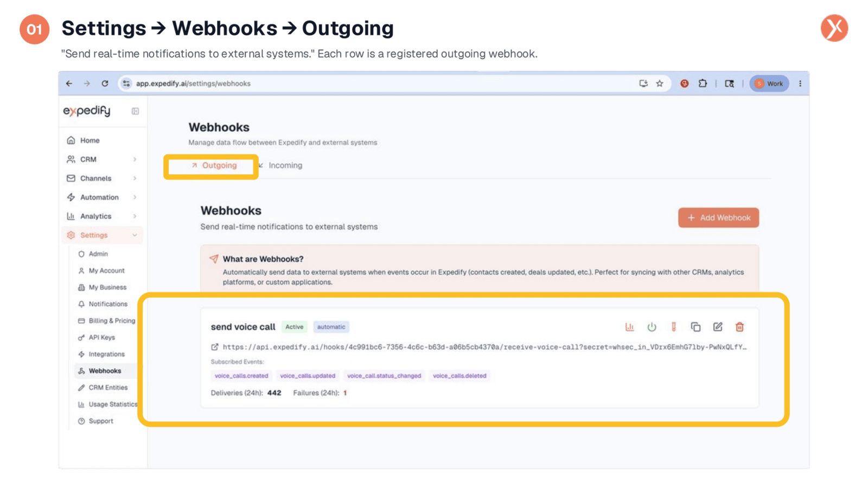Viewport: 868px width, 488px height.
Task: Click the receive-voice-call webhook URL
Action: [x=484, y=347]
